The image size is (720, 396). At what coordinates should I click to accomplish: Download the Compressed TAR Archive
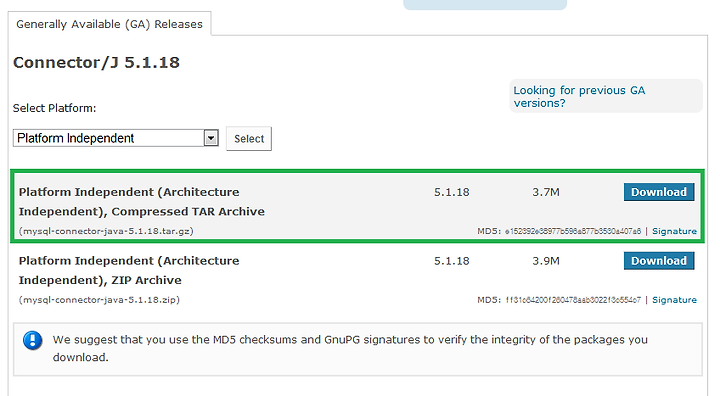click(x=659, y=192)
